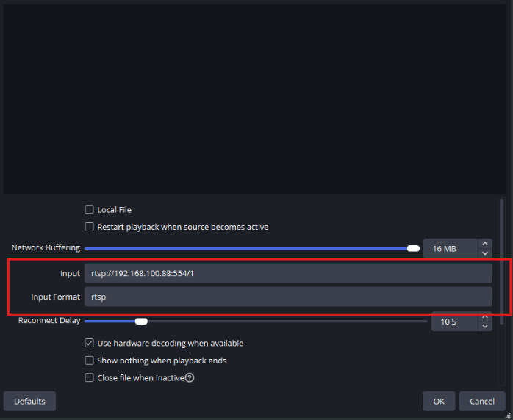The height and width of the screenshot is (420, 513).
Task: Click the Reconnect Delay slider handle
Action: click(141, 321)
